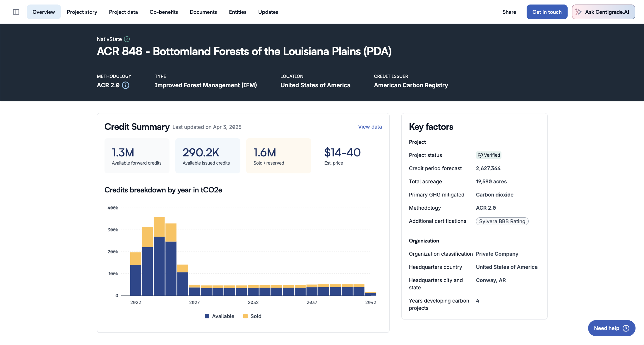Image resolution: width=644 pixels, height=345 pixels.
Task: Click the sparkle icon in Ask Centigrade.AI
Action: [578, 12]
